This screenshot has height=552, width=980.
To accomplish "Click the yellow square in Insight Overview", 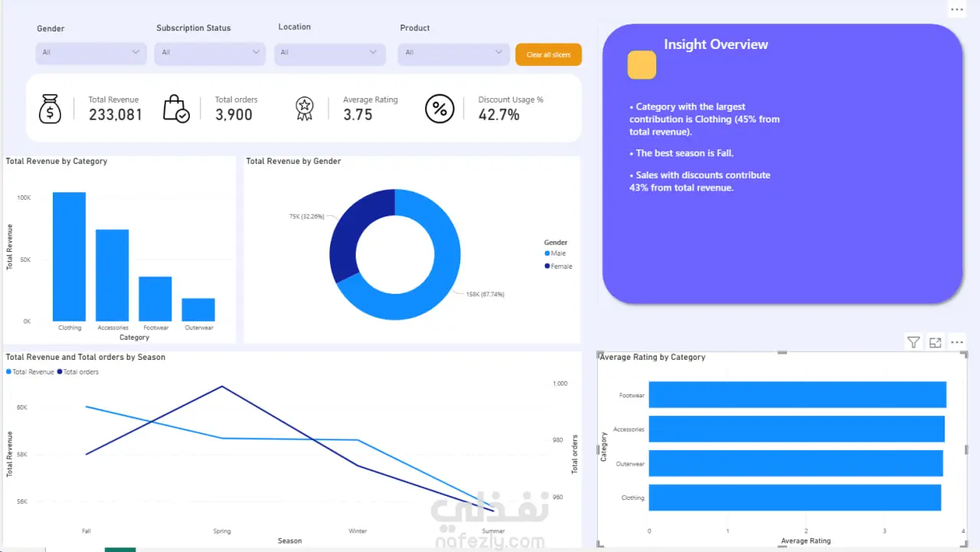I will tap(642, 65).
